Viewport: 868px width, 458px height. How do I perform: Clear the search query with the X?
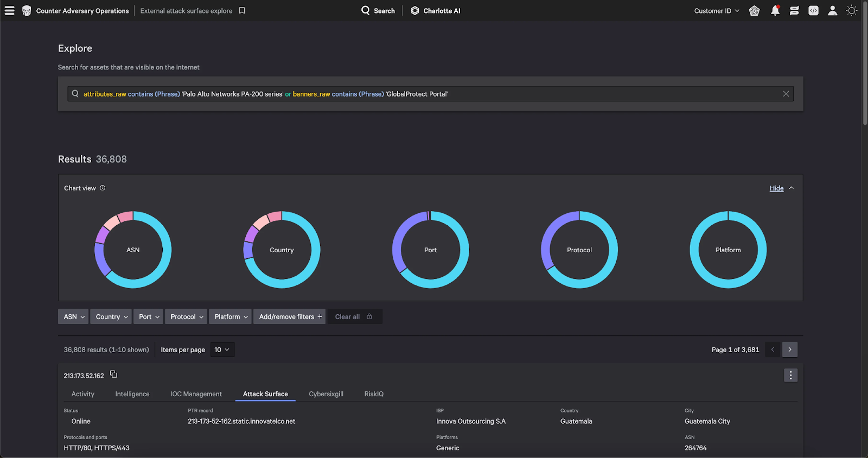coord(786,94)
